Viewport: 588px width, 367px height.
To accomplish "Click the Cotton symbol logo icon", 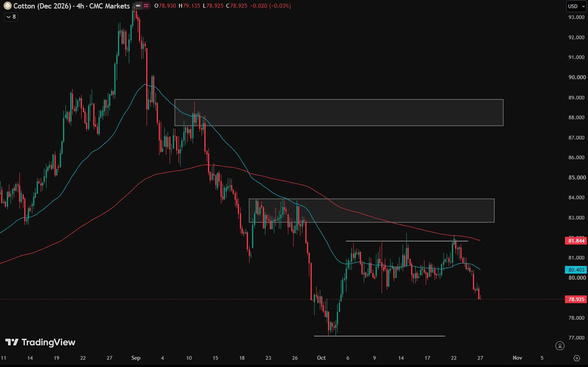I will coord(7,6).
